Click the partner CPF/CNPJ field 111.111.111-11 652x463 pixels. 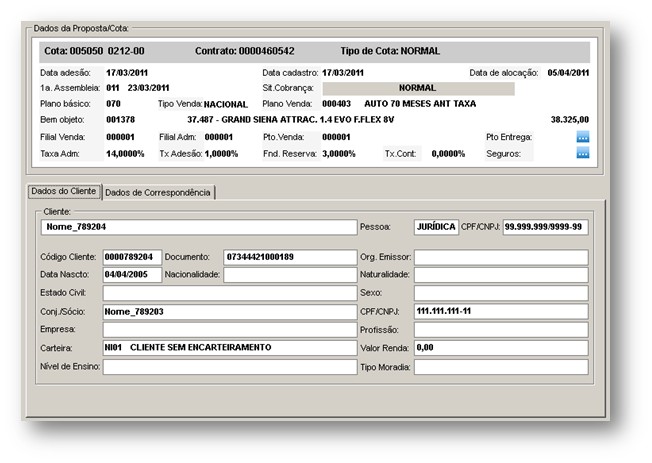coord(501,311)
